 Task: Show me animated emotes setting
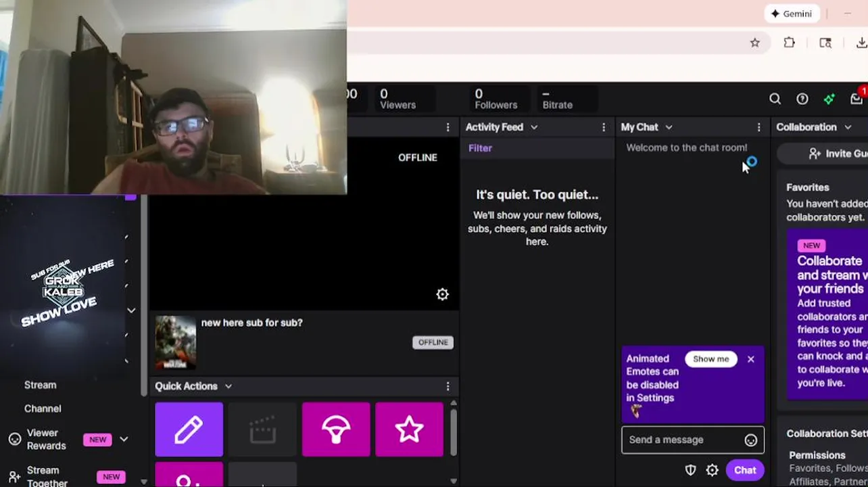coord(710,359)
